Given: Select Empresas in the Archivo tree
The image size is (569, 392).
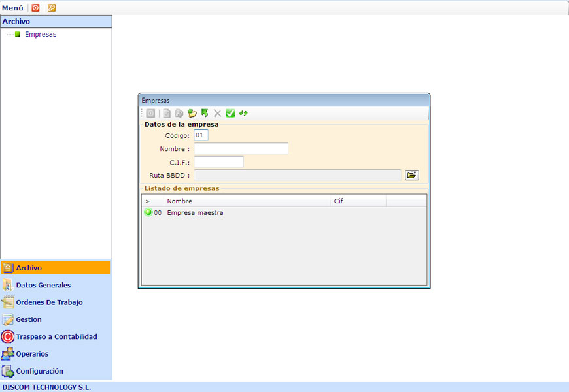Looking at the screenshot, I should pyautogui.click(x=40, y=35).
